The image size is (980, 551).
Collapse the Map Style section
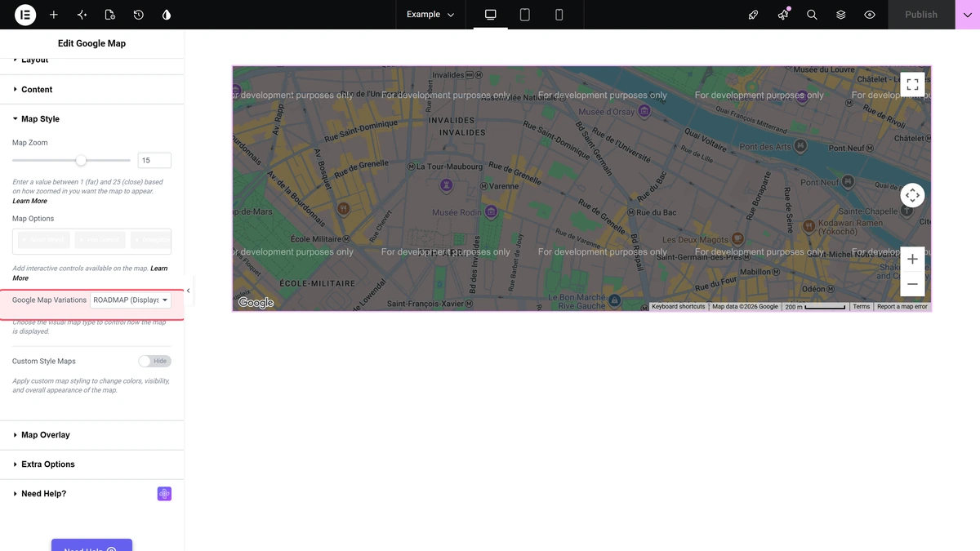pyautogui.click(x=92, y=119)
